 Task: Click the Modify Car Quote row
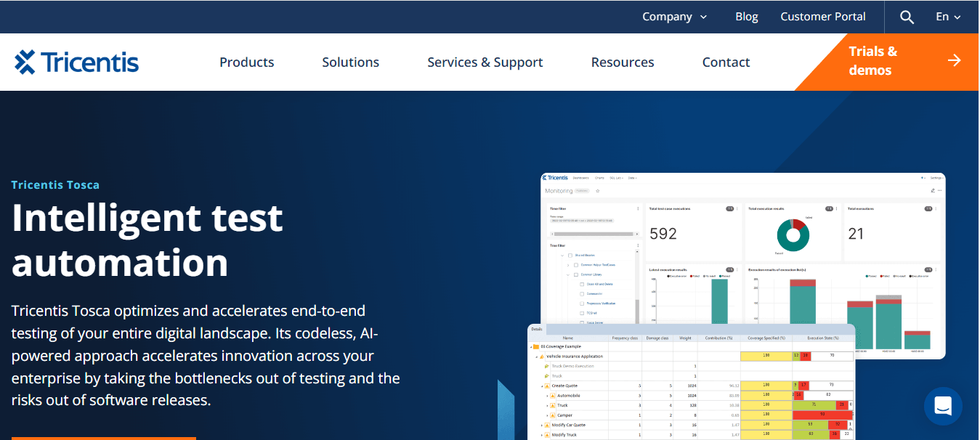point(692,425)
